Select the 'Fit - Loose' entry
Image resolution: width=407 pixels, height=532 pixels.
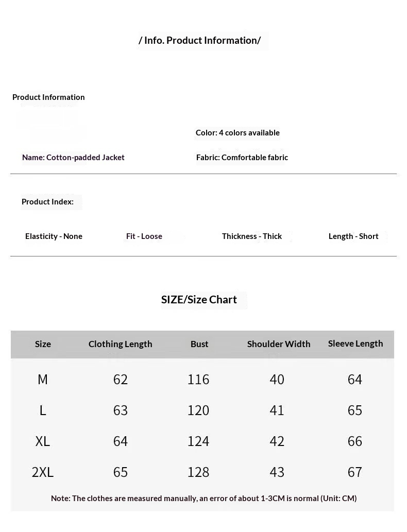click(x=144, y=236)
